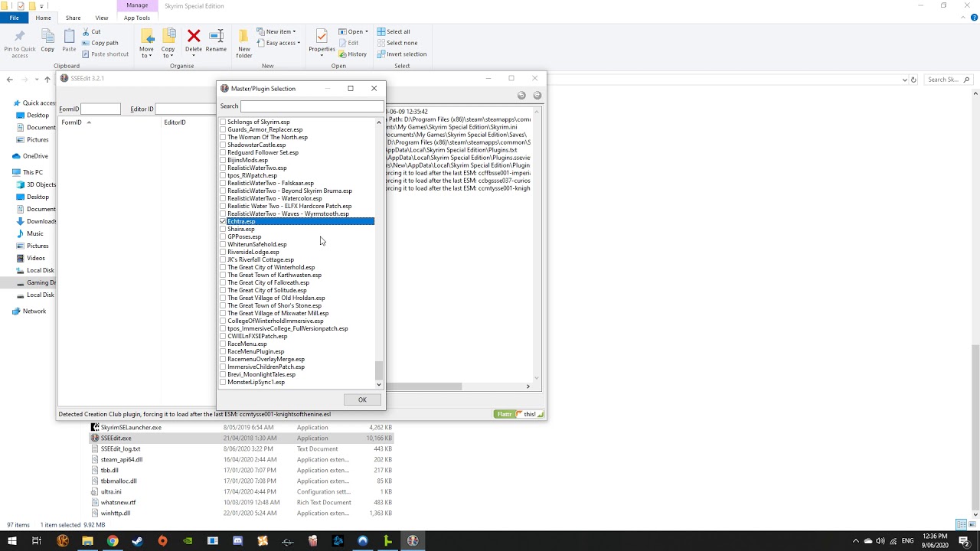
Task: Open the Open button dropdown arrow
Action: (x=367, y=32)
